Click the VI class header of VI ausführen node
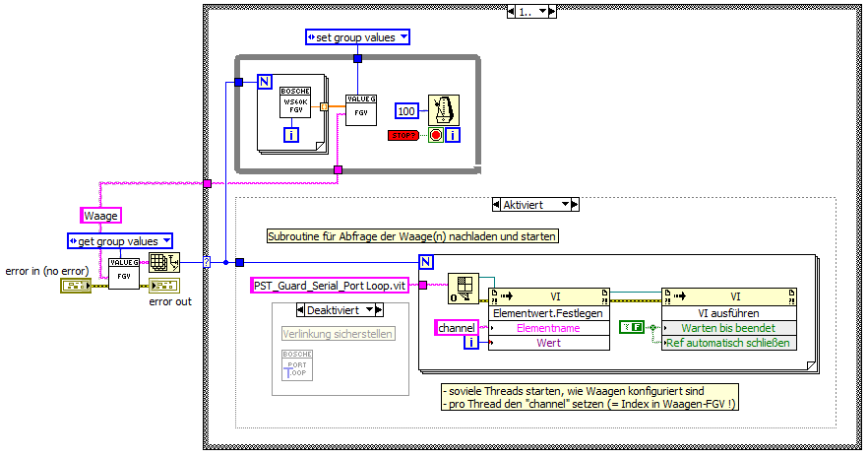The image size is (868, 458). click(x=729, y=296)
